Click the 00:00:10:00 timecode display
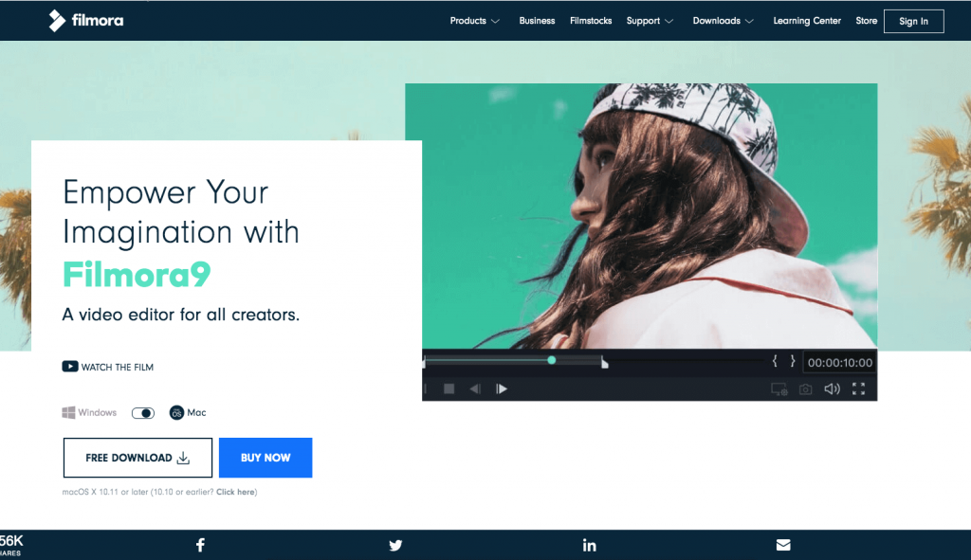The image size is (971, 560). click(x=840, y=363)
